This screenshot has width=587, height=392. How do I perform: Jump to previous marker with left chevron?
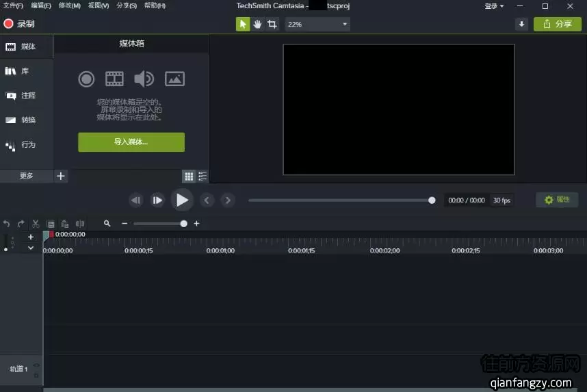207,200
